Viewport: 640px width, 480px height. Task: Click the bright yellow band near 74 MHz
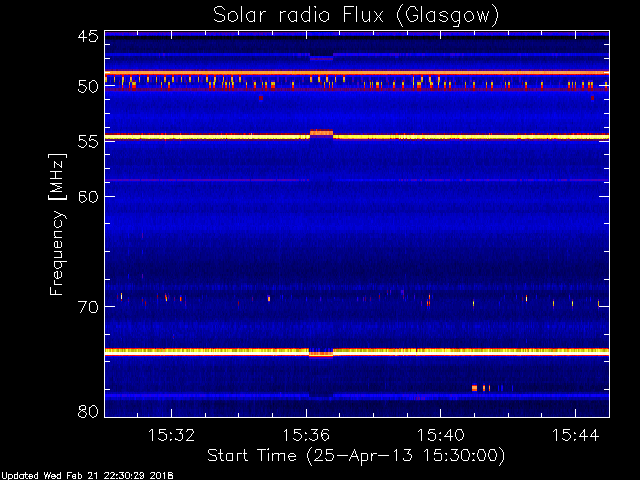click(x=357, y=351)
